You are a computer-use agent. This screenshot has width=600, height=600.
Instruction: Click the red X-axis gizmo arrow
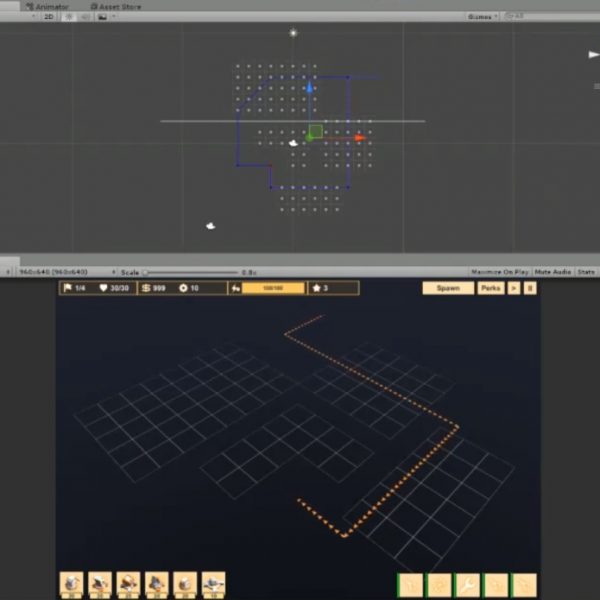(x=359, y=137)
